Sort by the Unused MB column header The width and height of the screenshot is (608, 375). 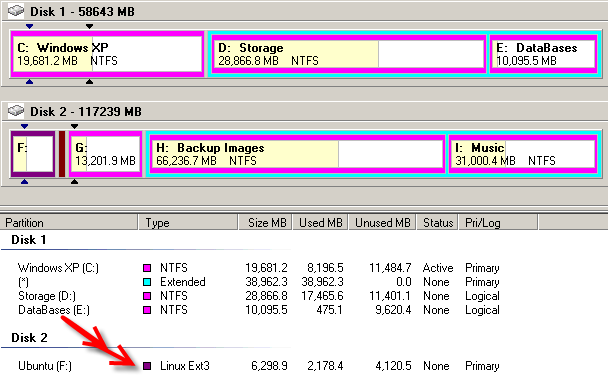pyautogui.click(x=382, y=223)
